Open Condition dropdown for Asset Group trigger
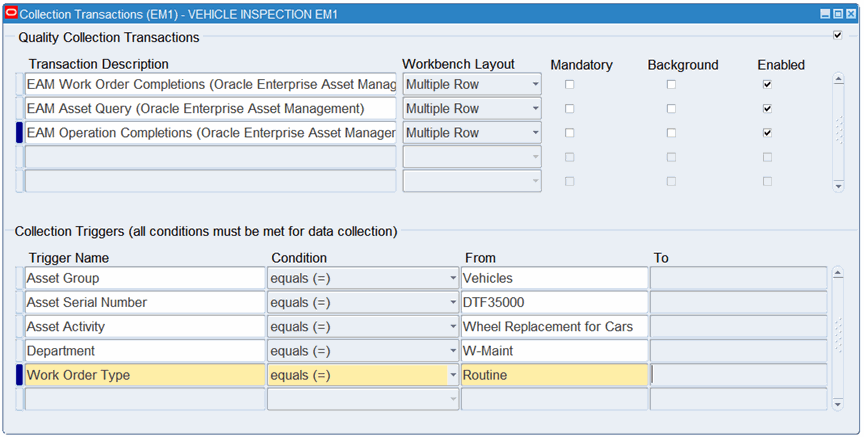The image size is (864, 437). (453, 279)
